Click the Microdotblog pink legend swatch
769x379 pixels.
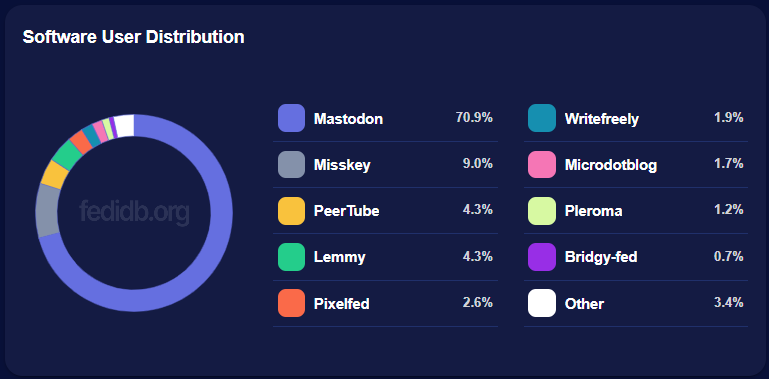tap(542, 164)
